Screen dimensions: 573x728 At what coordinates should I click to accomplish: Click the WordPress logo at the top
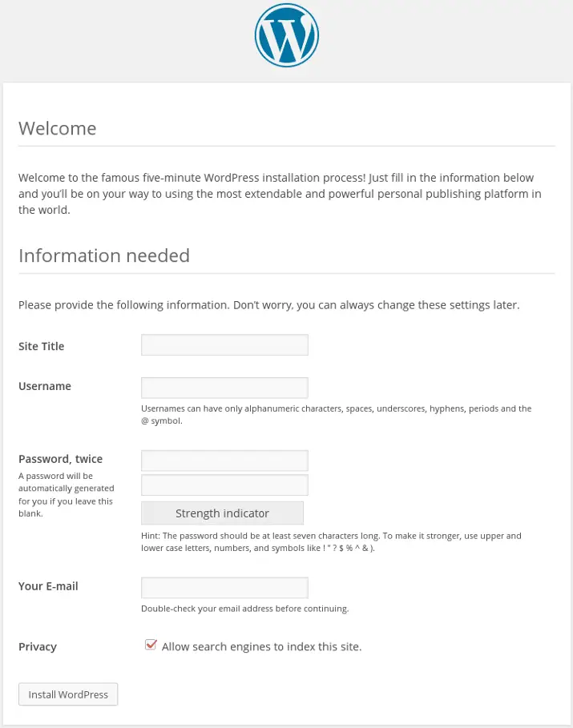[286, 35]
